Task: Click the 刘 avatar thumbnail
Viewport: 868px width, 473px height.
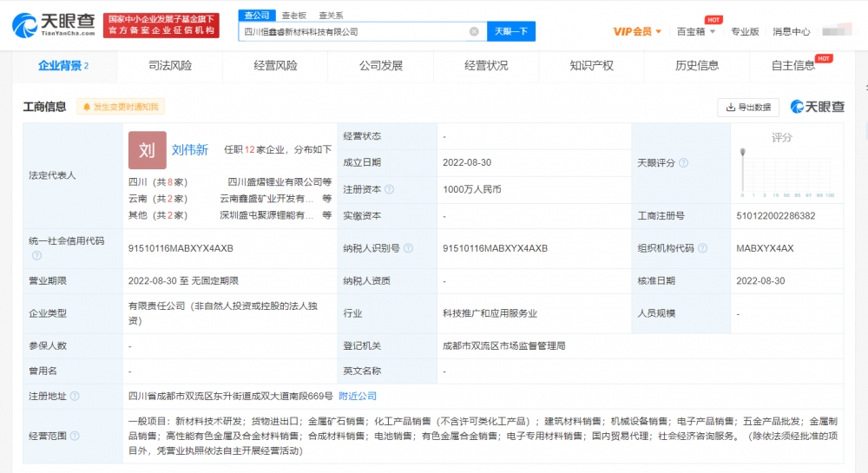Action: click(148, 150)
